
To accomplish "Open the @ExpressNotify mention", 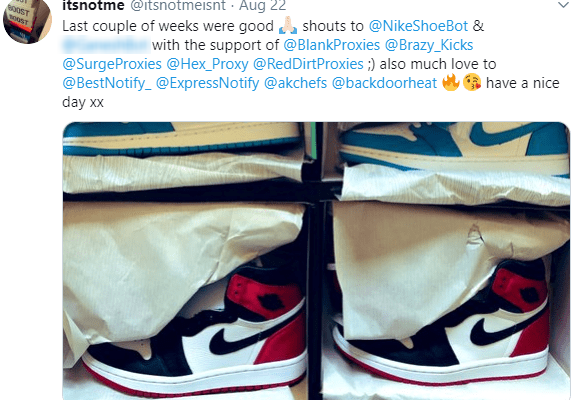I will tap(207, 83).
